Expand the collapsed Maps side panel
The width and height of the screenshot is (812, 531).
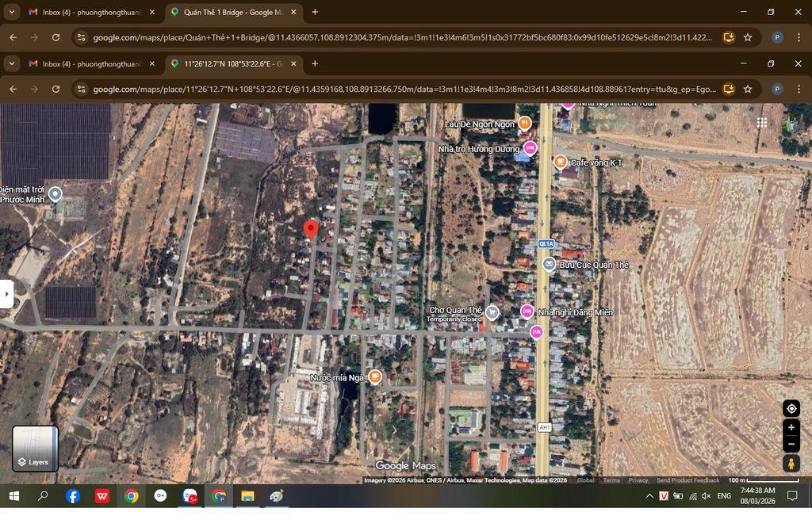click(x=6, y=294)
